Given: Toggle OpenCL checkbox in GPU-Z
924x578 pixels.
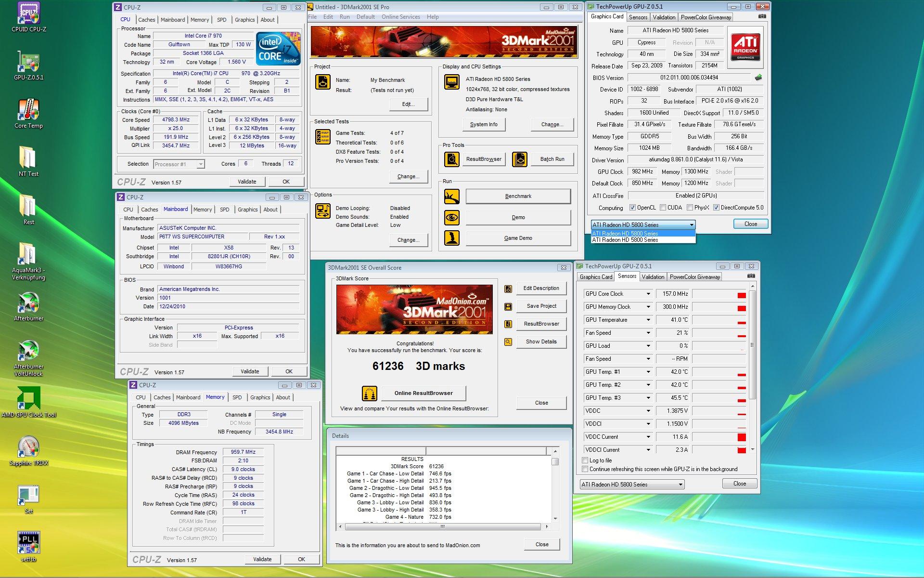Looking at the screenshot, I should [632, 208].
